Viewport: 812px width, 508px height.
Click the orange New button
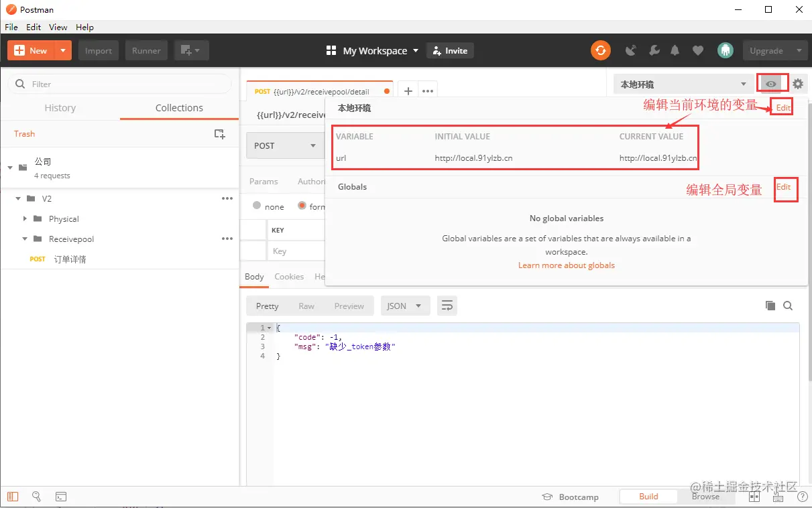30,50
